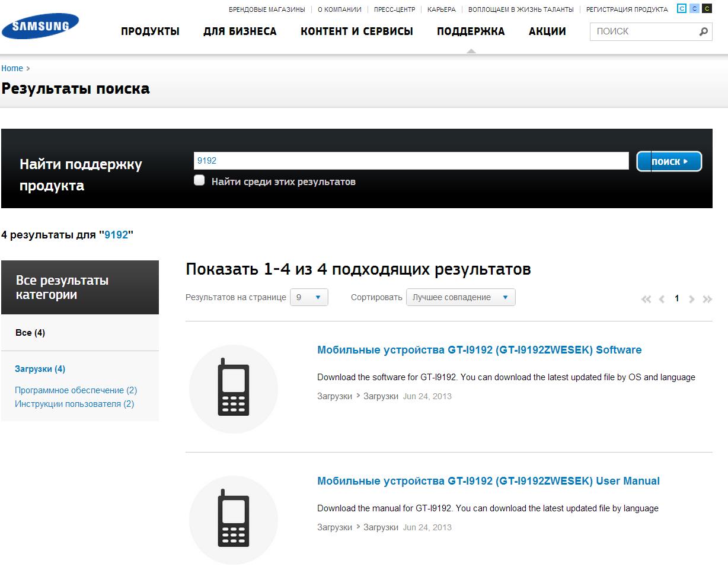Open the 'Лучшее совпадение' sort dropdown
728x570 pixels.
point(461,297)
